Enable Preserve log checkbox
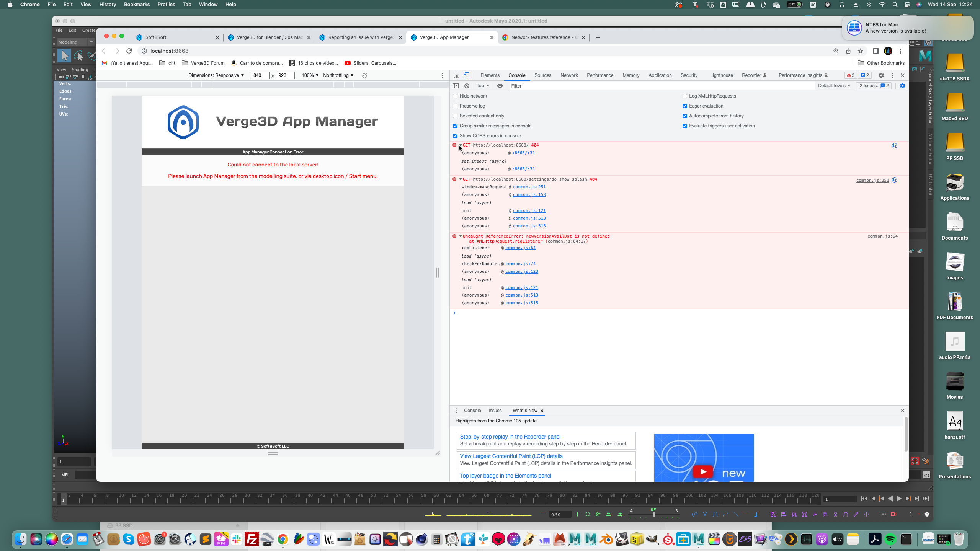This screenshot has width=980, height=551. click(x=455, y=106)
